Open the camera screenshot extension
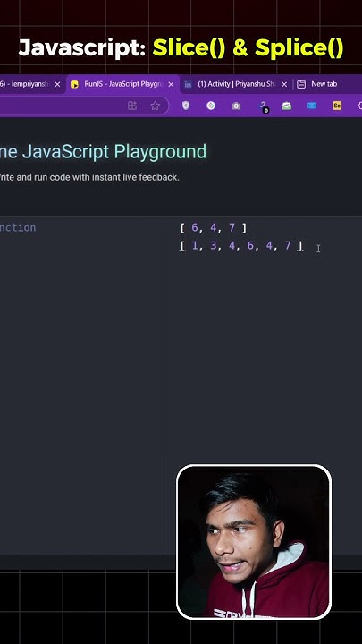 (236, 106)
